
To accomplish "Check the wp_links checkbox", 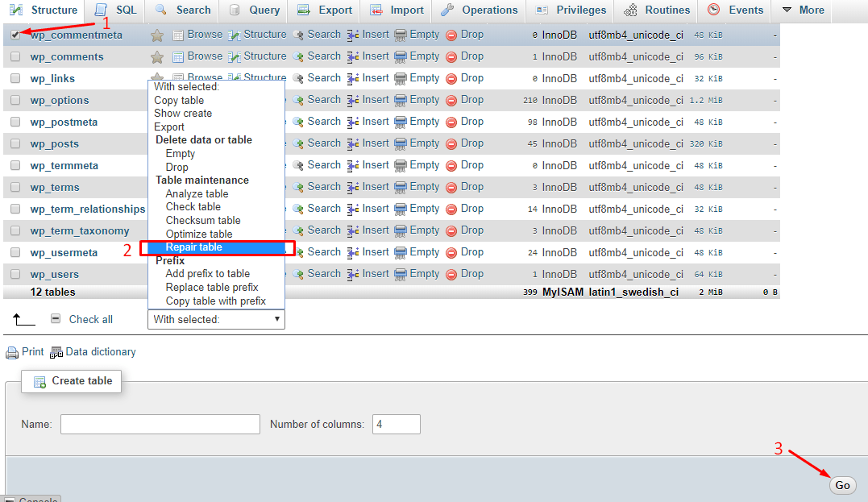I will [15, 79].
